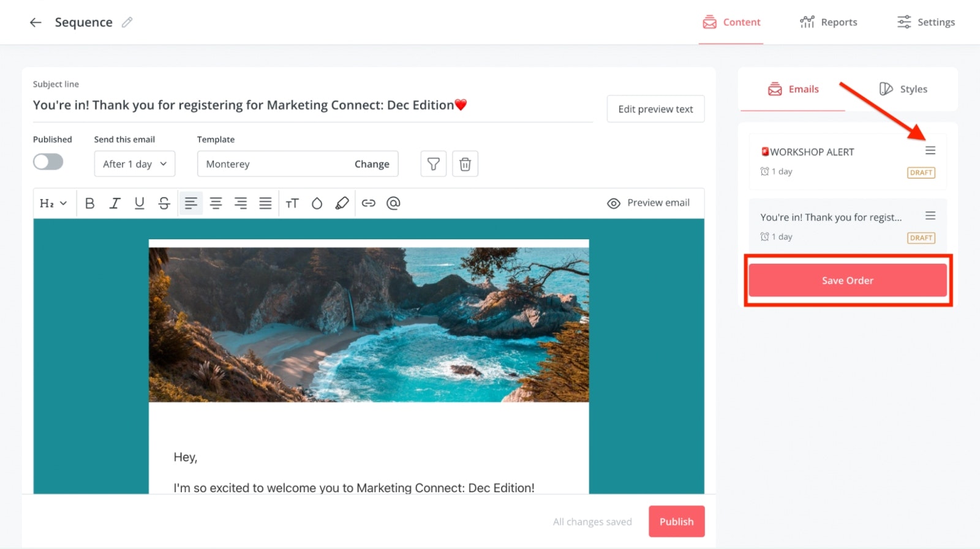
Task: Click the back arrow next to Sequence
Action: point(36,23)
